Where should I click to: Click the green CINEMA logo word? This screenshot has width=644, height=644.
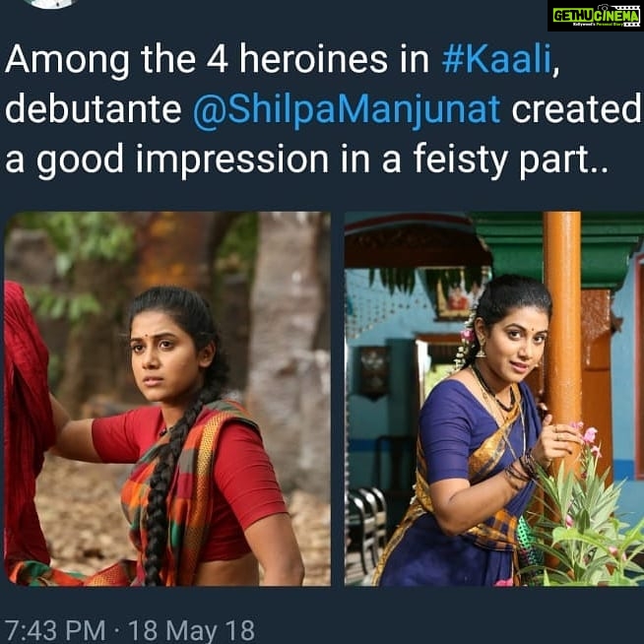coord(616,16)
